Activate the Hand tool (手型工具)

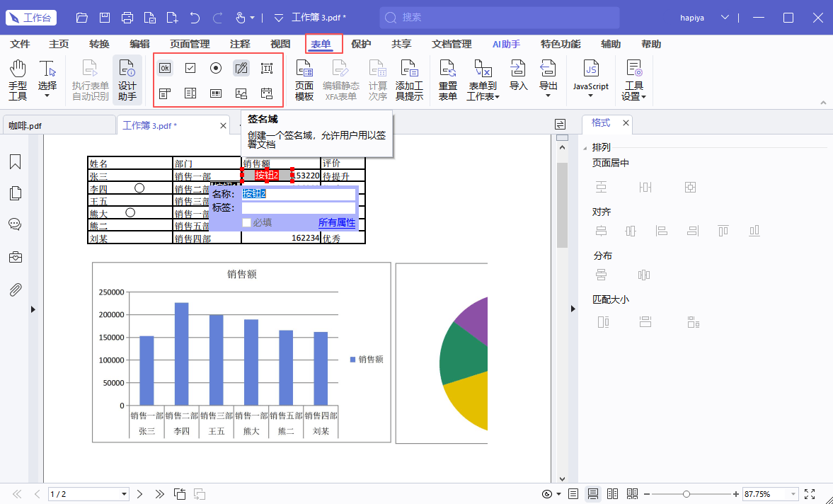(x=18, y=80)
